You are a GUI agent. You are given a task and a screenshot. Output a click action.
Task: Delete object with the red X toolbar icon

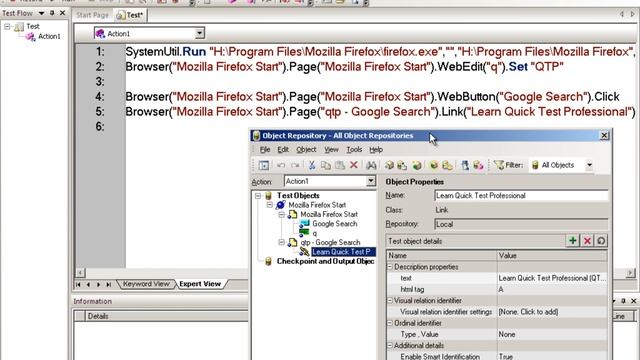tap(354, 165)
